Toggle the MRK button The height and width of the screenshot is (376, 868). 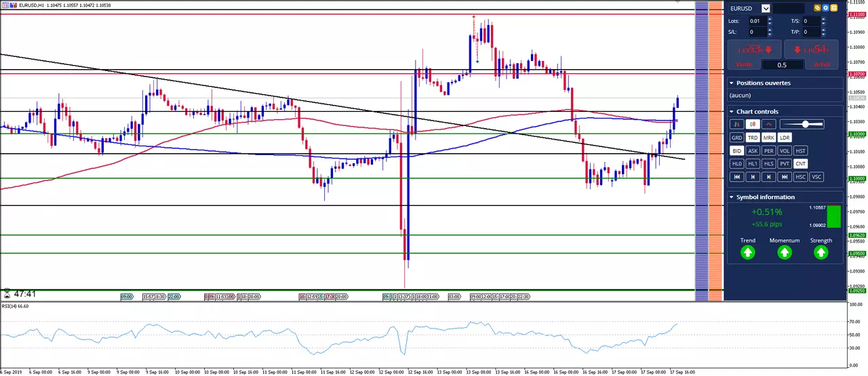click(769, 138)
